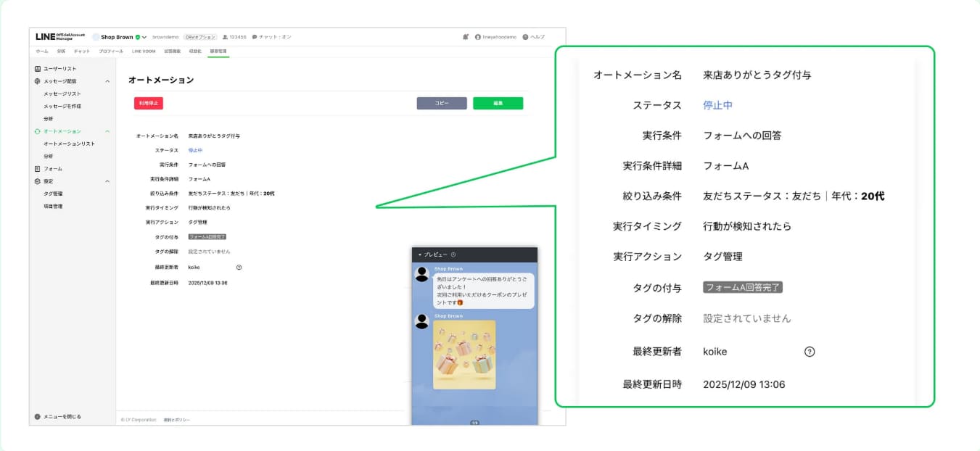The image size is (980, 451).
Task: Click 来店ありがとうタグ付与 name in enlarged view
Action: click(757, 75)
